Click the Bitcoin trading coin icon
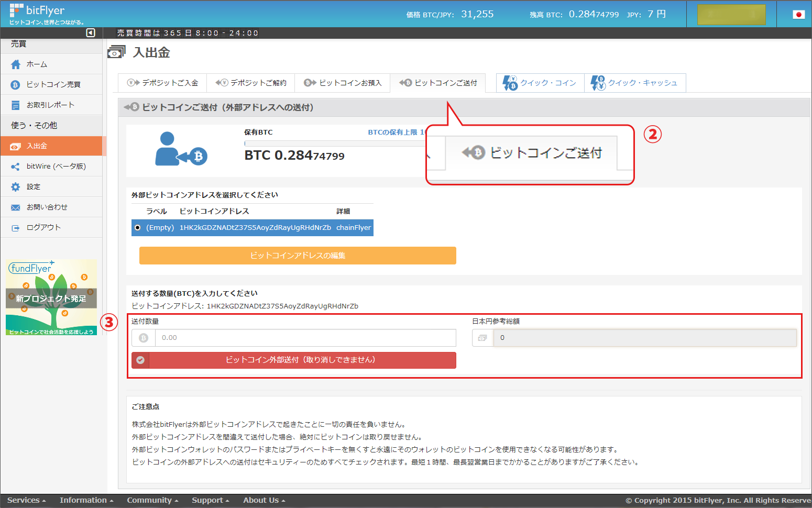The width and height of the screenshot is (812, 508). point(16,85)
